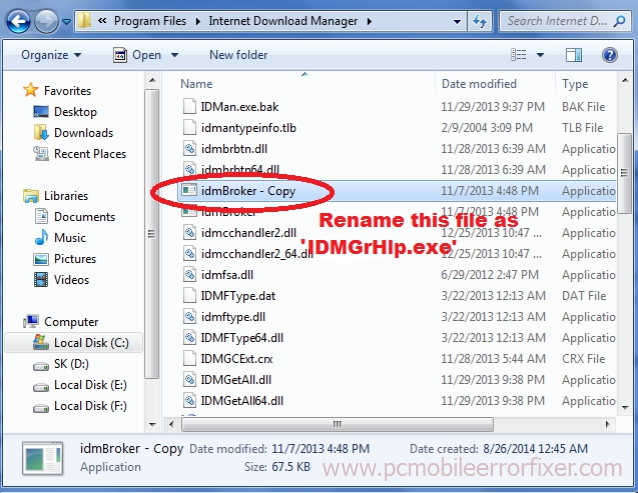
Task: Change view with the views icon
Action: pyautogui.click(x=518, y=55)
